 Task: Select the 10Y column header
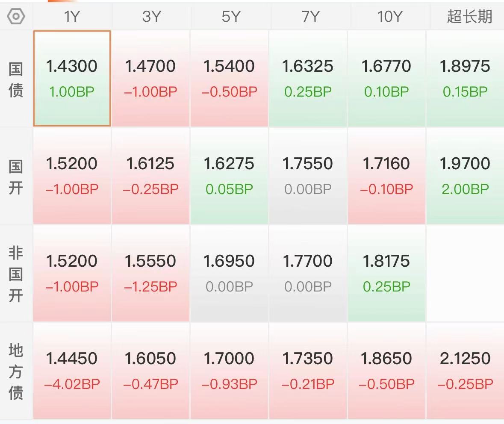pyautogui.click(x=389, y=16)
